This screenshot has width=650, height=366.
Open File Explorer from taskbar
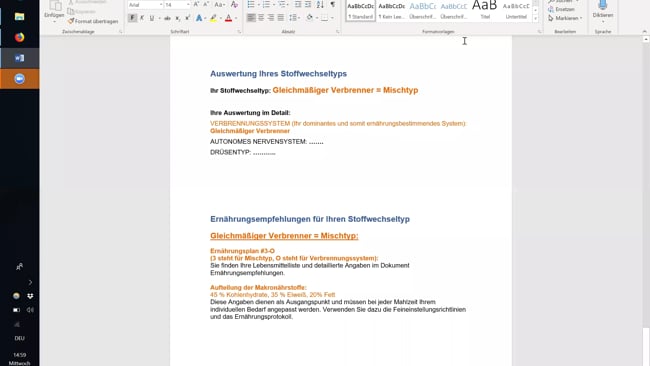(x=19, y=17)
